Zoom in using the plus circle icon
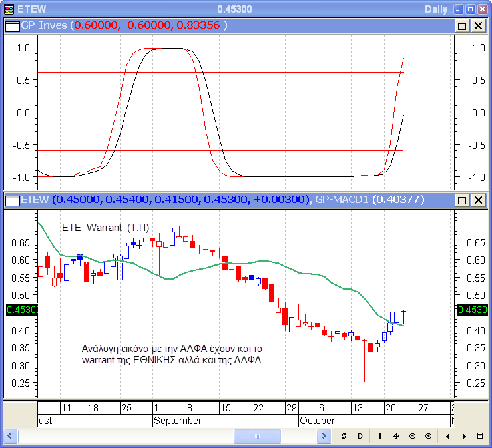The image size is (492, 448). point(428,436)
